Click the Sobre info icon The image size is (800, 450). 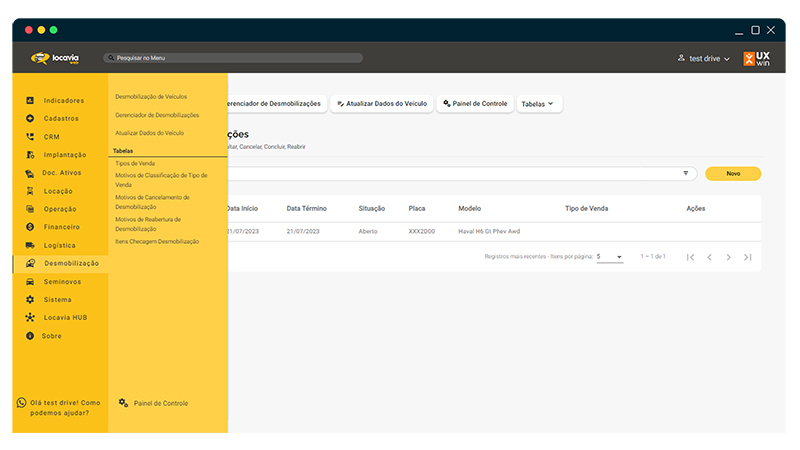pos(30,336)
